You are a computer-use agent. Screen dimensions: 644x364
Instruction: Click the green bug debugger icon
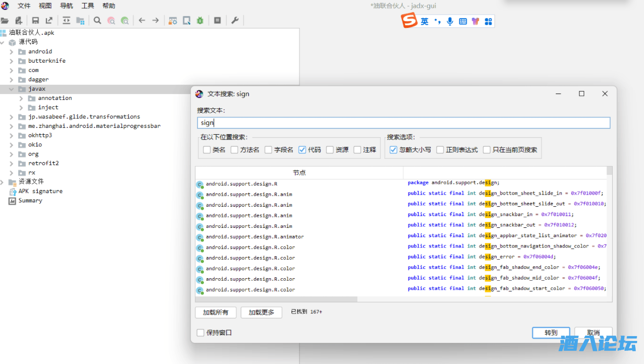click(200, 21)
